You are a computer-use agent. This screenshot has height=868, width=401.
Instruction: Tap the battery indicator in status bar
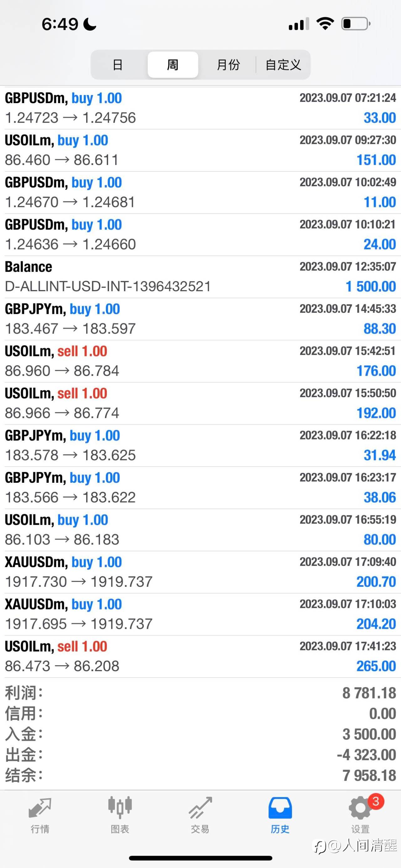click(x=356, y=24)
